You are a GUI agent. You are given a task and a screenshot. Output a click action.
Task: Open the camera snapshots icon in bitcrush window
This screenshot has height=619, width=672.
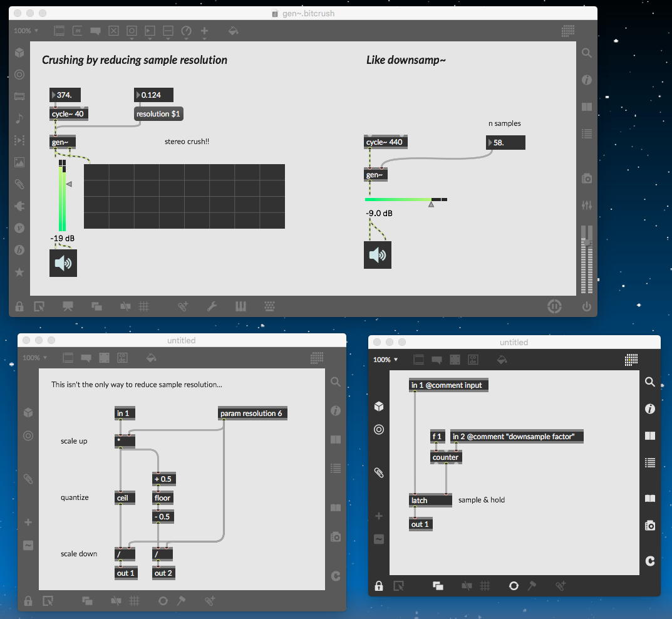tap(586, 179)
